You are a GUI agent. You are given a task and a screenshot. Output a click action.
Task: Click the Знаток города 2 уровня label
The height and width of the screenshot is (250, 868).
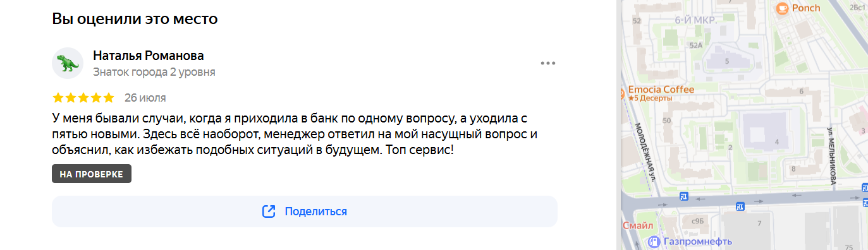click(x=154, y=72)
